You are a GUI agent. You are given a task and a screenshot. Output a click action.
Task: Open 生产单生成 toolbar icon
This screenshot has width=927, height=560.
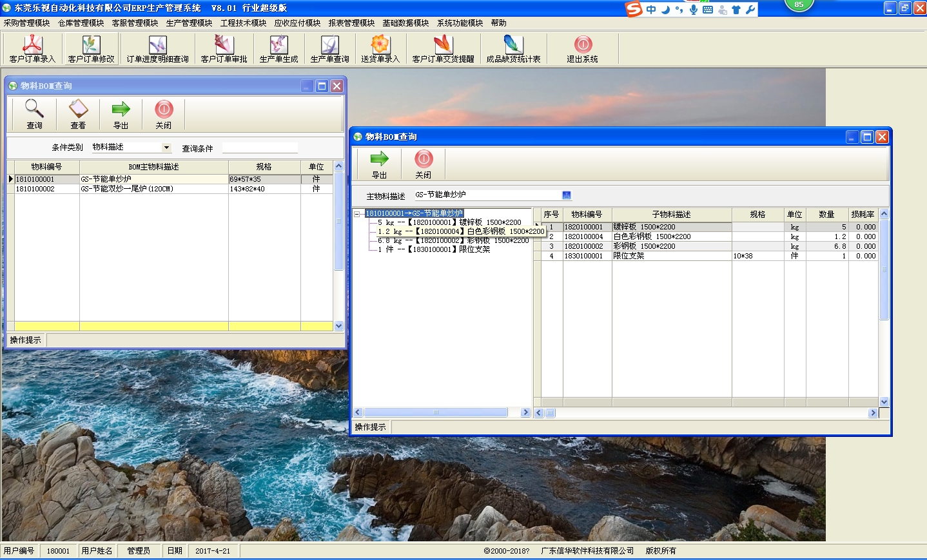pos(278,49)
